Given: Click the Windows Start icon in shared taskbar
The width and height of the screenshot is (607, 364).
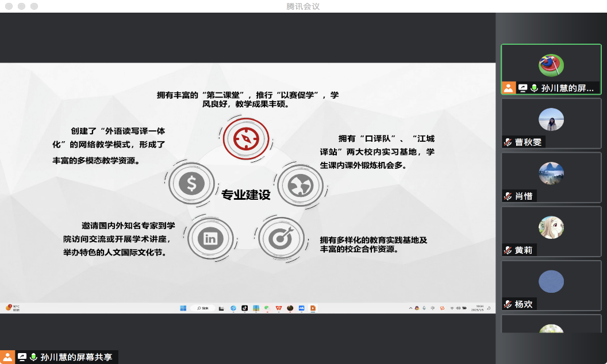Looking at the screenshot, I should pyautogui.click(x=183, y=308).
